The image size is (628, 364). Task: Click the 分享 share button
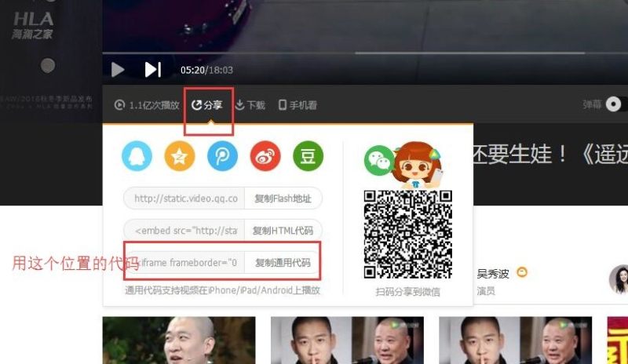(x=207, y=105)
